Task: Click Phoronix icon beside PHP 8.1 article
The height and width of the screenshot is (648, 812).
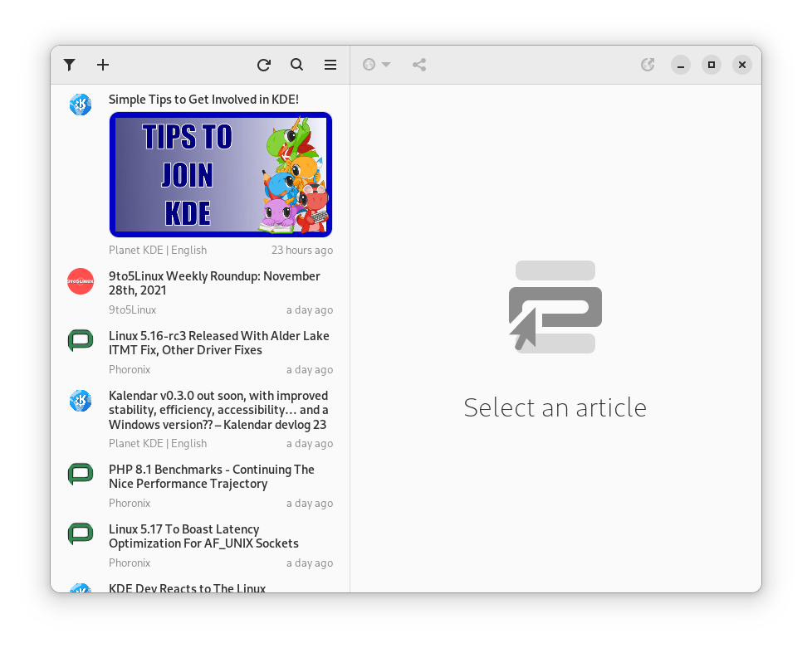Action: [81, 475]
